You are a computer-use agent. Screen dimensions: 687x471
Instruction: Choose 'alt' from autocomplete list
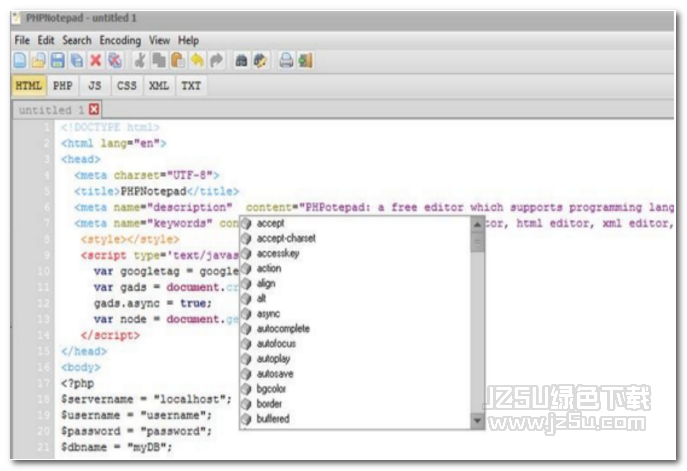pyautogui.click(x=261, y=299)
